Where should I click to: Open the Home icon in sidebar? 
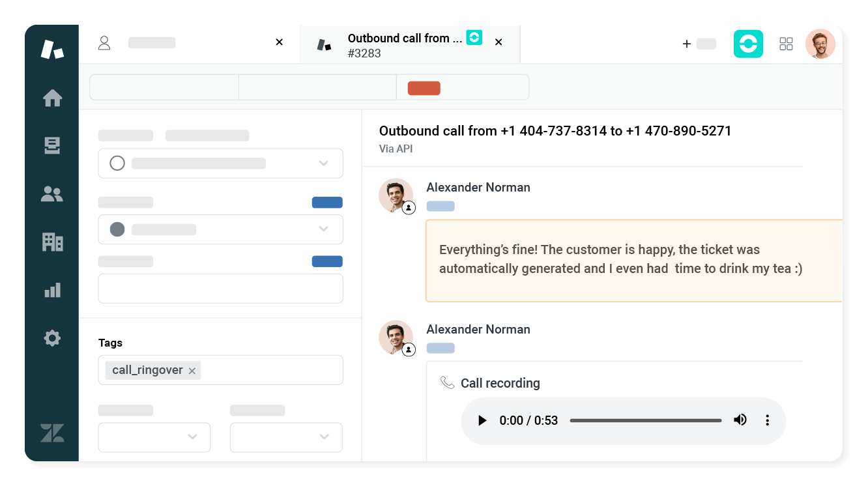coord(52,98)
